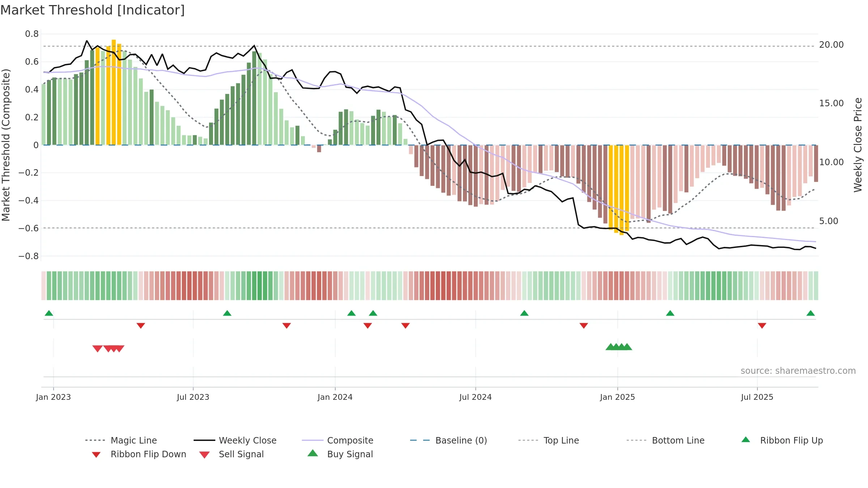The image size is (868, 488).
Task: Toggle the Ribbon Flip Down legend entry
Action: (139, 454)
